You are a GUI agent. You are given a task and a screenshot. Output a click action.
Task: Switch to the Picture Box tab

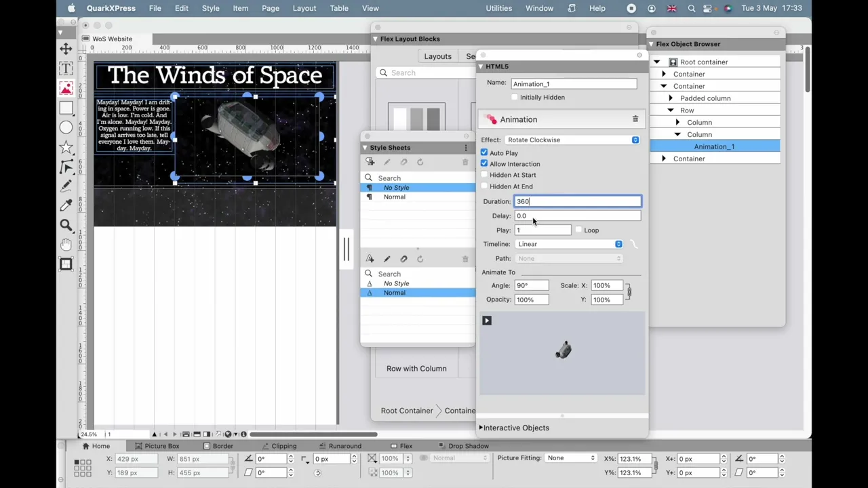(x=157, y=446)
